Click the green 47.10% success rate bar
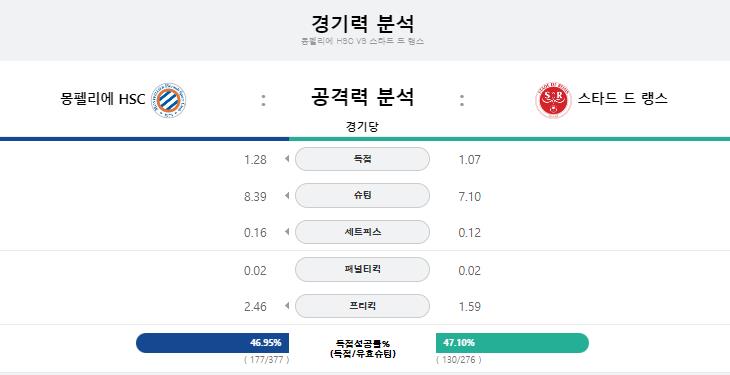Viewport: 730px width, 375px height. 512,343
